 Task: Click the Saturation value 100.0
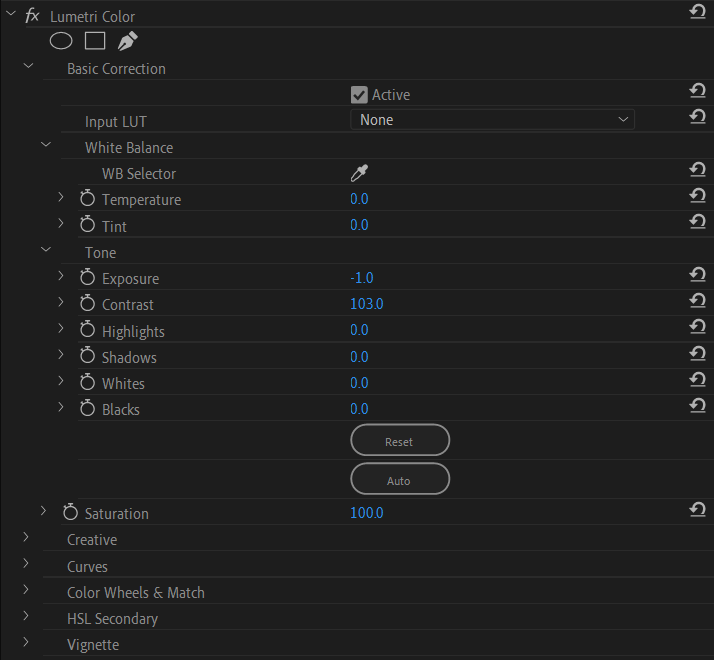point(367,513)
